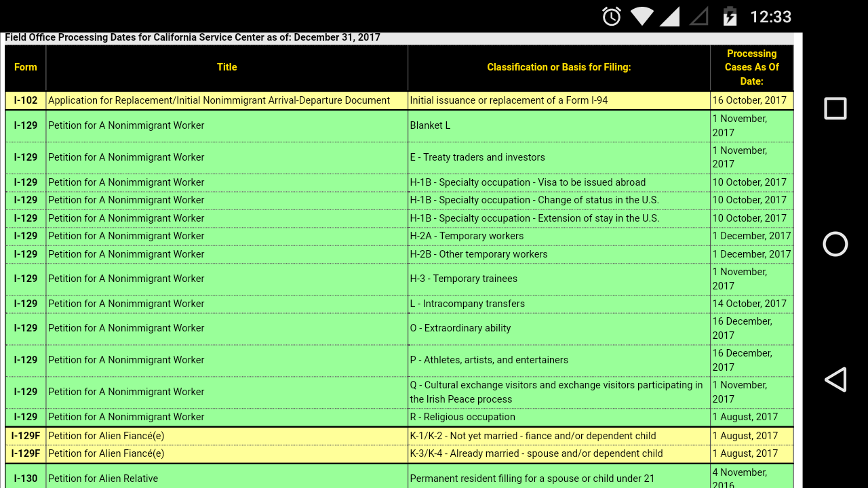Select the I-102 form cell
Viewport: 868px width, 488px height.
point(26,100)
